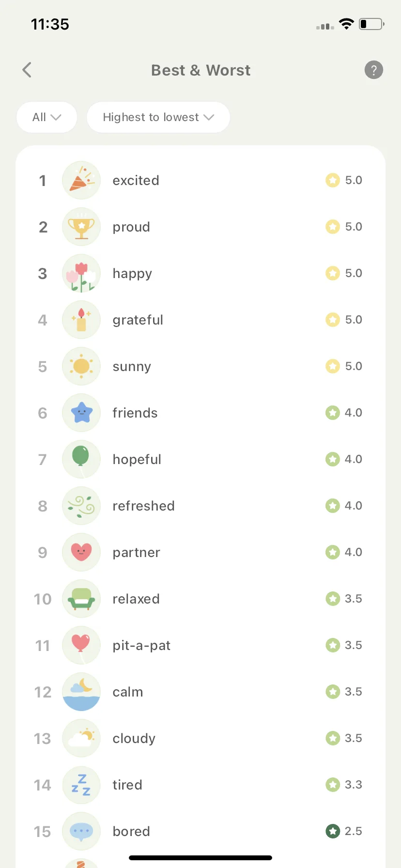Expand the Highest to lowest sort dropdown
The width and height of the screenshot is (401, 868).
pyautogui.click(x=158, y=117)
